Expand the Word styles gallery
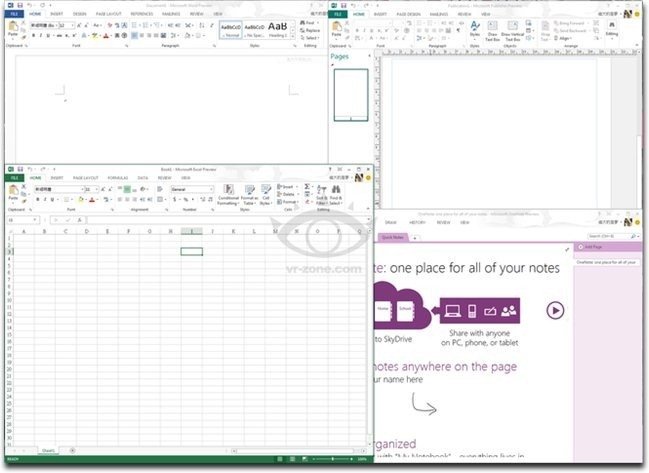Viewport: 649px width, 473px height. click(x=293, y=37)
